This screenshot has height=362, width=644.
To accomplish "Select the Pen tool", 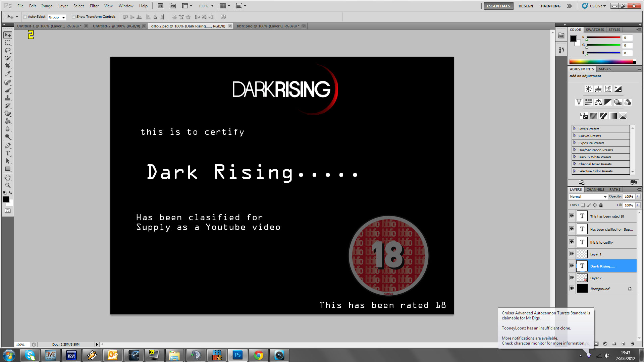I will pyautogui.click(x=8, y=145).
